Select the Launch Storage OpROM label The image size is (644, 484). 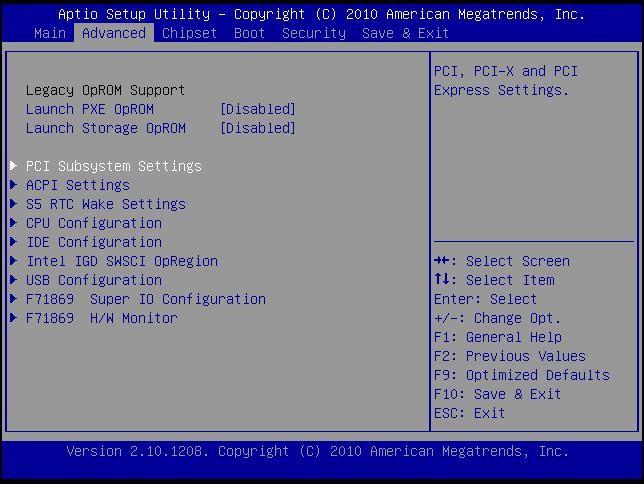(106, 128)
